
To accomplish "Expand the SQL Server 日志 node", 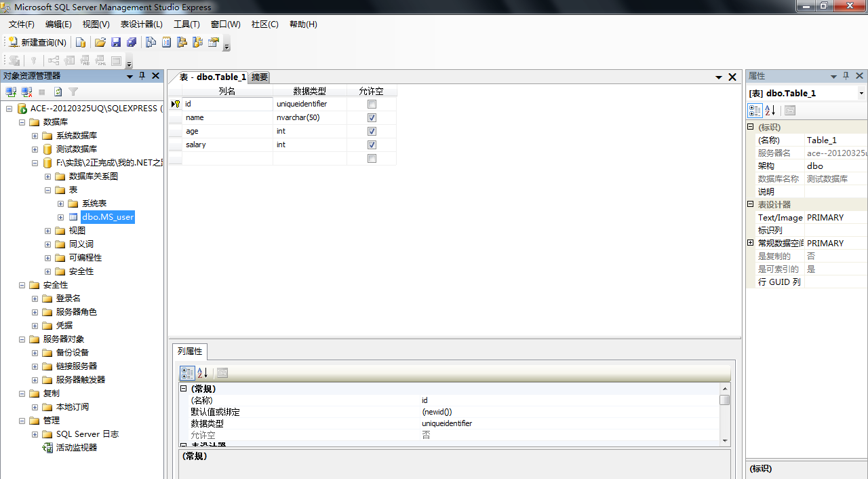I will pos(35,434).
